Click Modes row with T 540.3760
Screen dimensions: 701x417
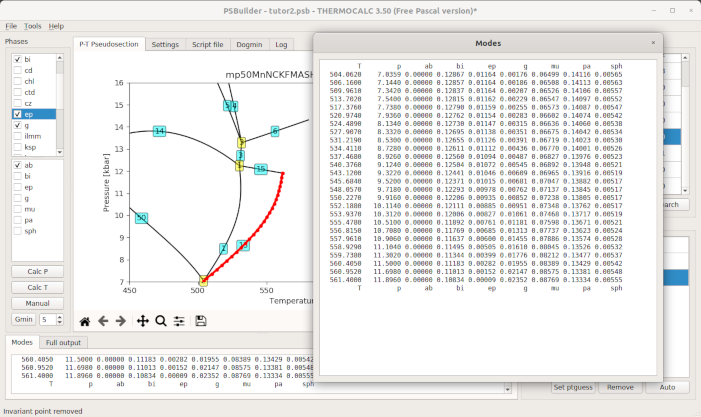(x=476, y=165)
